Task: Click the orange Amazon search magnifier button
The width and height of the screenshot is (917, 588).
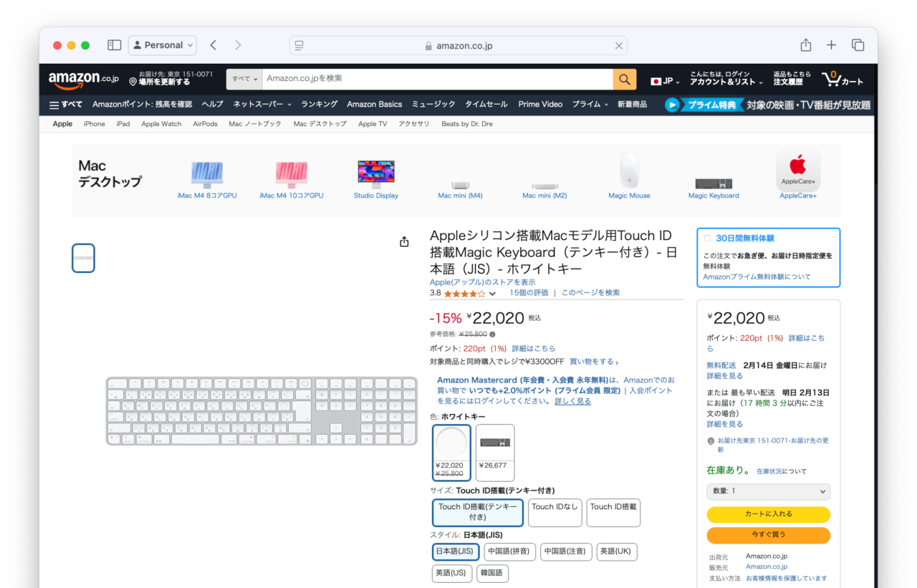Action: tap(624, 79)
